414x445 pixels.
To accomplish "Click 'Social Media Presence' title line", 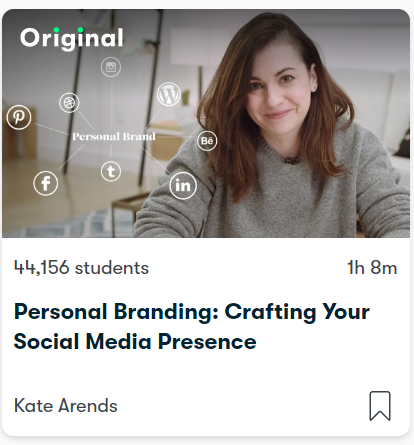I will (135, 342).
